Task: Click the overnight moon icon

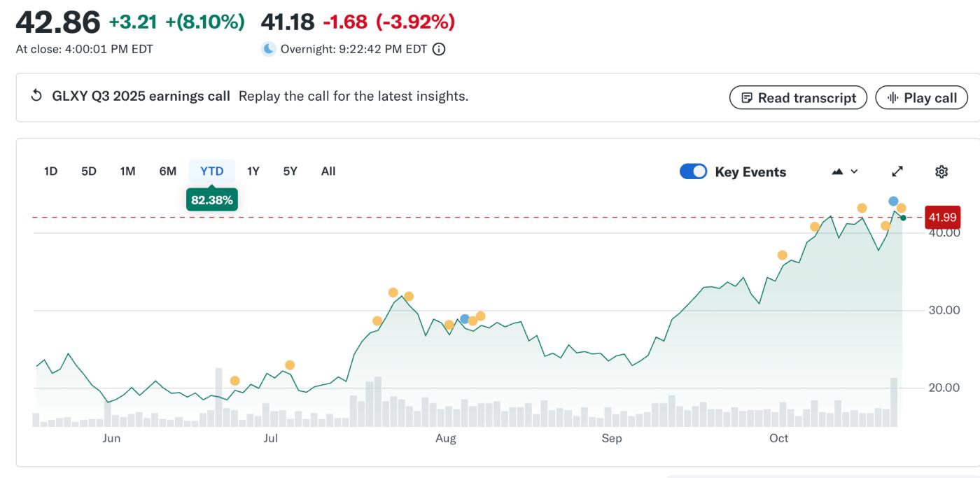Action: (x=269, y=49)
